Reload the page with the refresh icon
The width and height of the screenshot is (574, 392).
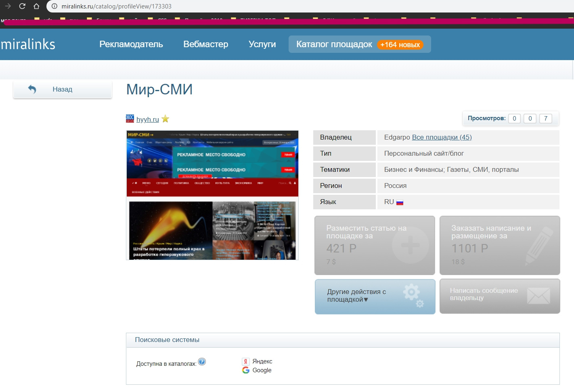(x=22, y=6)
